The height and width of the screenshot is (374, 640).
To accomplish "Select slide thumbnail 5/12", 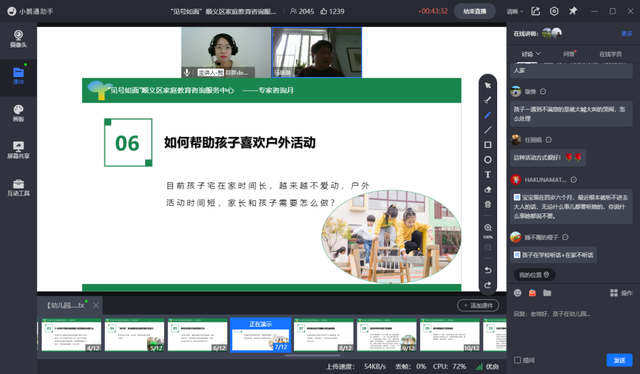I will pos(134,335).
